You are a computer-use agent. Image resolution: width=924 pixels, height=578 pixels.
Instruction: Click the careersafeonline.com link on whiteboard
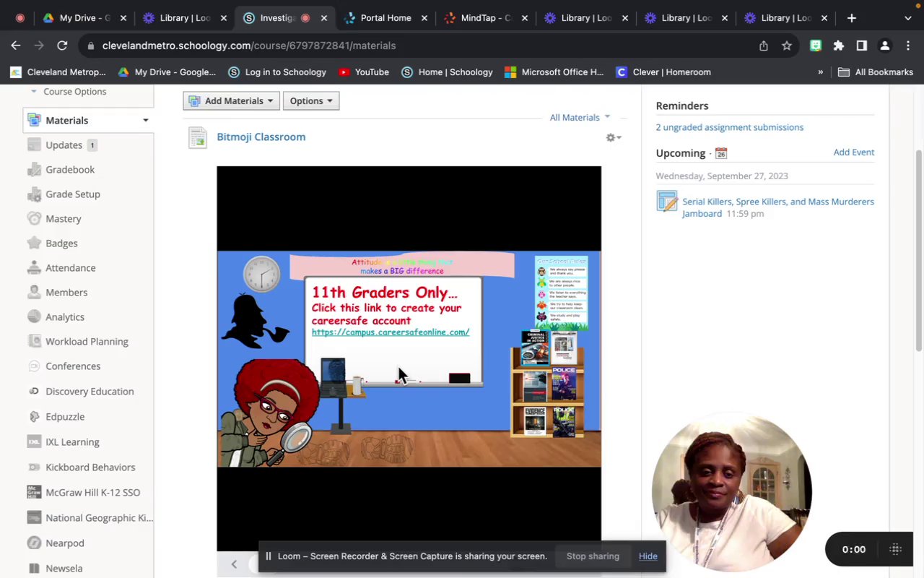[x=391, y=332]
